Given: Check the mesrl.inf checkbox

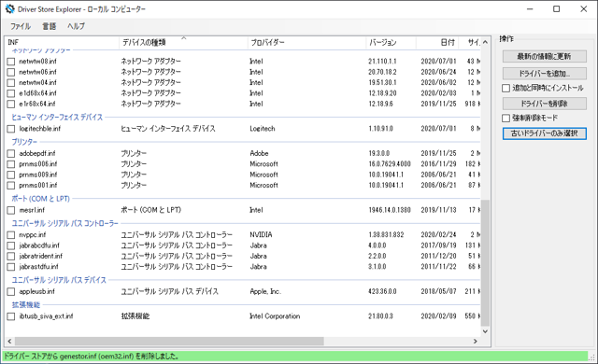Looking at the screenshot, I should click(11, 210).
